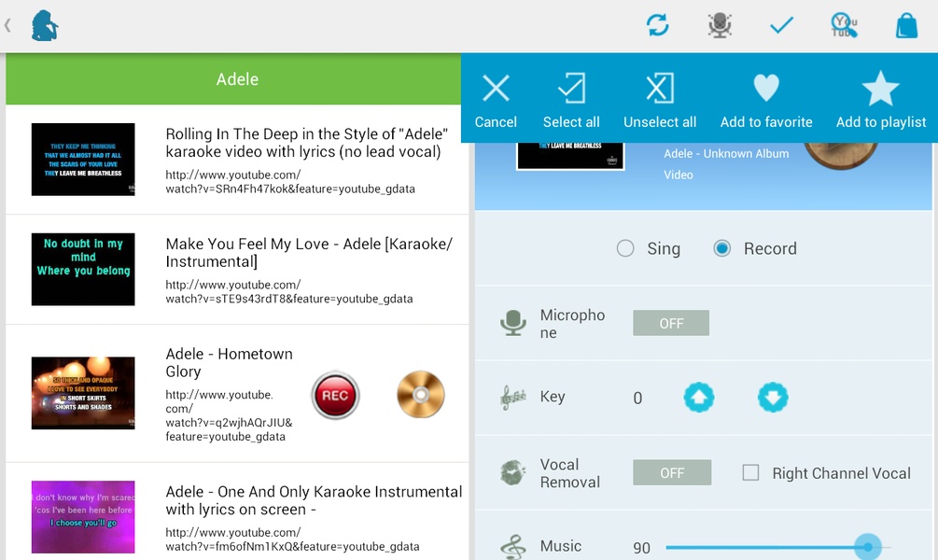Screen dimensions: 938x560
Task: Open the q2wjhAQrJIU YouTube link
Action: pos(229,415)
